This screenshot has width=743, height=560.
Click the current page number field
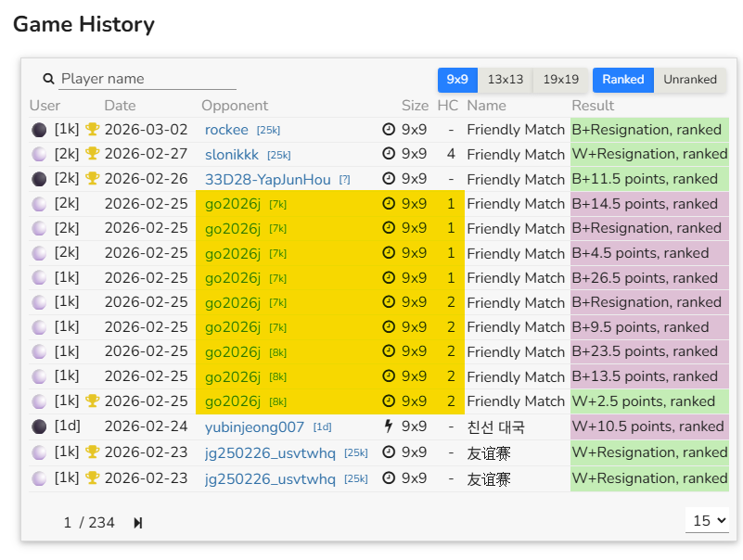click(68, 523)
